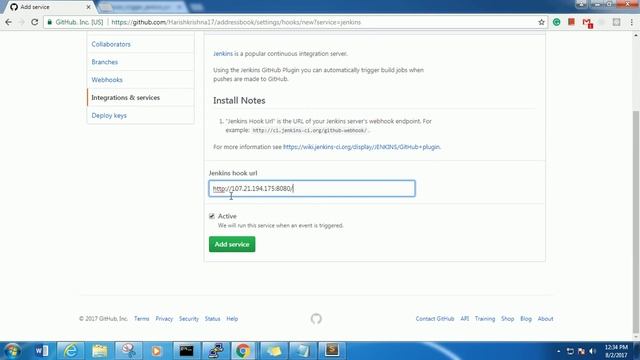This screenshot has height=360, width=640.
Task: Open Security footer link
Action: pos(189,319)
